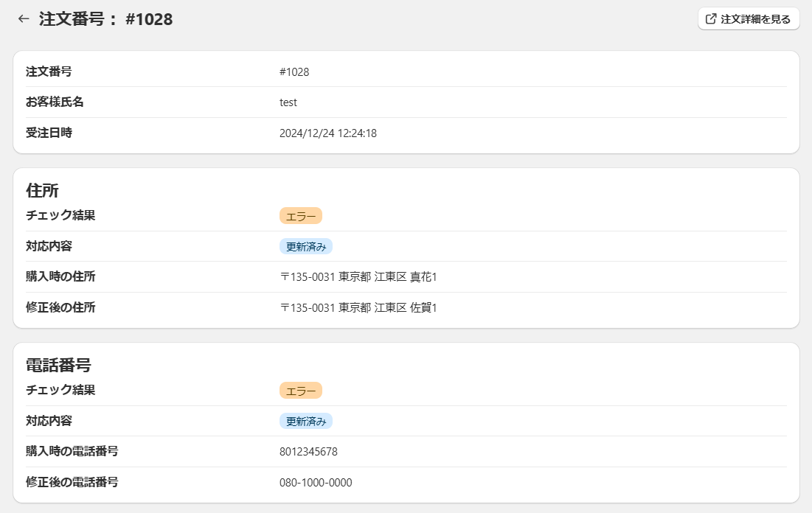Click the 住所 section heading

point(42,190)
